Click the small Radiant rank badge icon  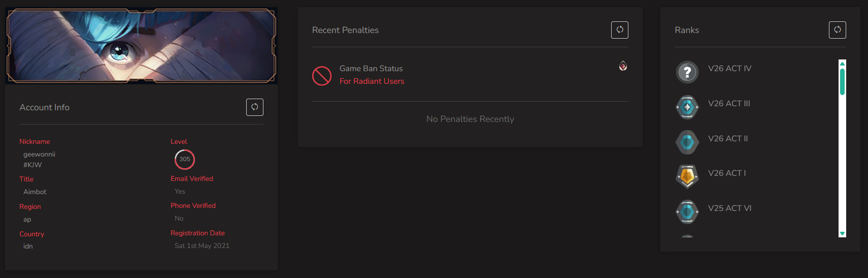click(623, 66)
